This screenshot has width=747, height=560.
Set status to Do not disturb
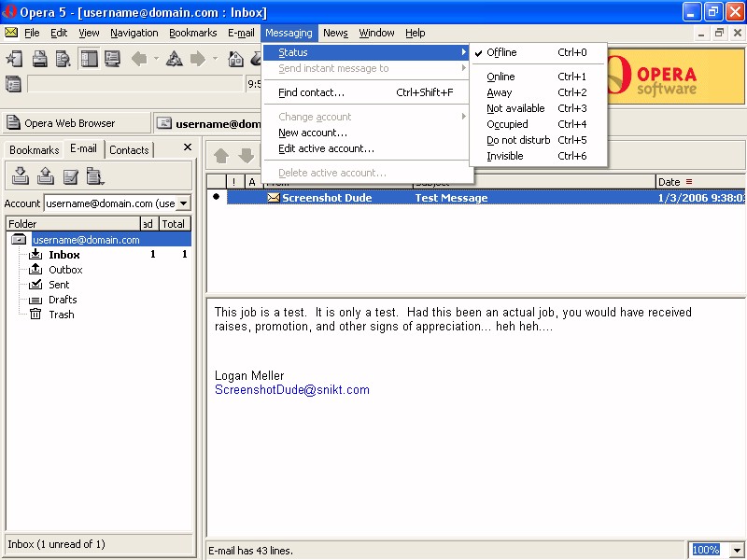538,140
